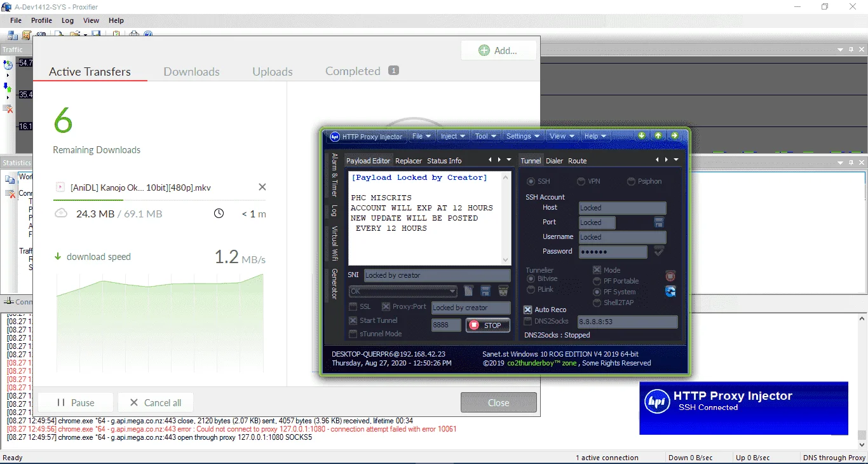Image resolution: width=868 pixels, height=464 pixels.
Task: Toggle the Proxy:Port checkbox
Action: 386,307
